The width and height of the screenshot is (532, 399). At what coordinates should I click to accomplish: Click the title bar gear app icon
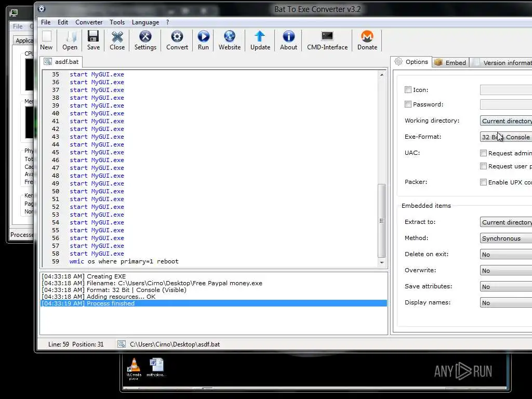tap(42, 8)
